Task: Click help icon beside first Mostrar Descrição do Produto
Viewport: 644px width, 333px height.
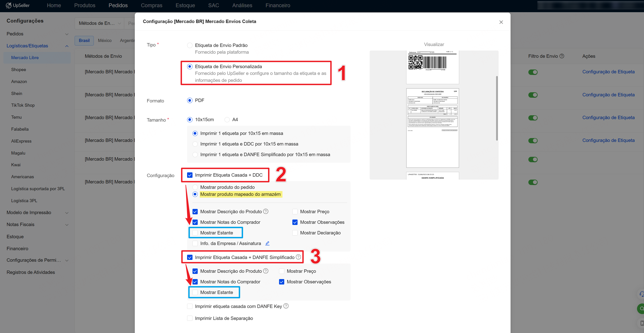Action: [266, 211]
